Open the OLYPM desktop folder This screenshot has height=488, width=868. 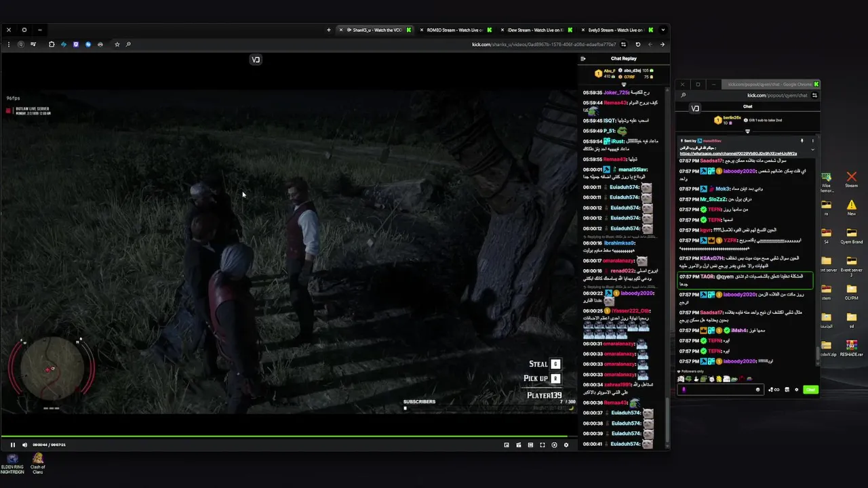[851, 292]
